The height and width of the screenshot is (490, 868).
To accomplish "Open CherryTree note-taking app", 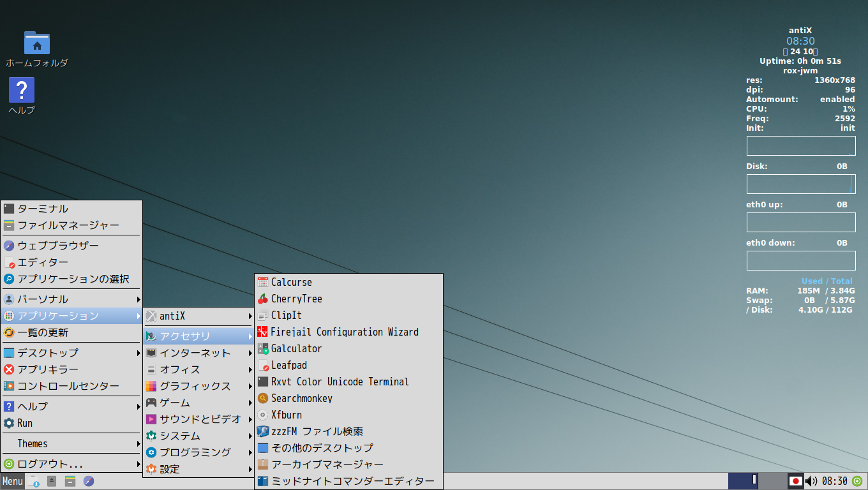I will click(348, 299).
